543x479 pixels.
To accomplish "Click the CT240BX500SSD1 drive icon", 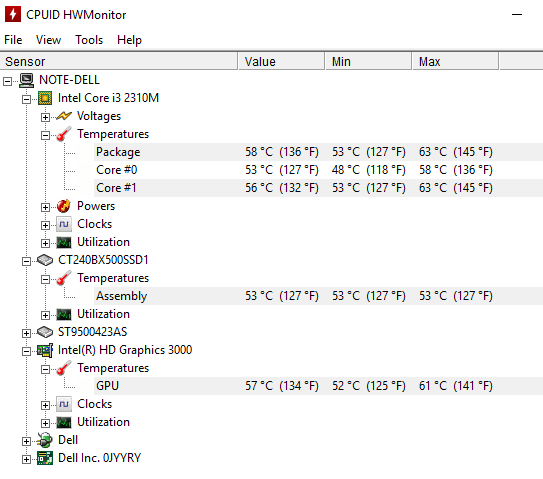I will point(45,260).
